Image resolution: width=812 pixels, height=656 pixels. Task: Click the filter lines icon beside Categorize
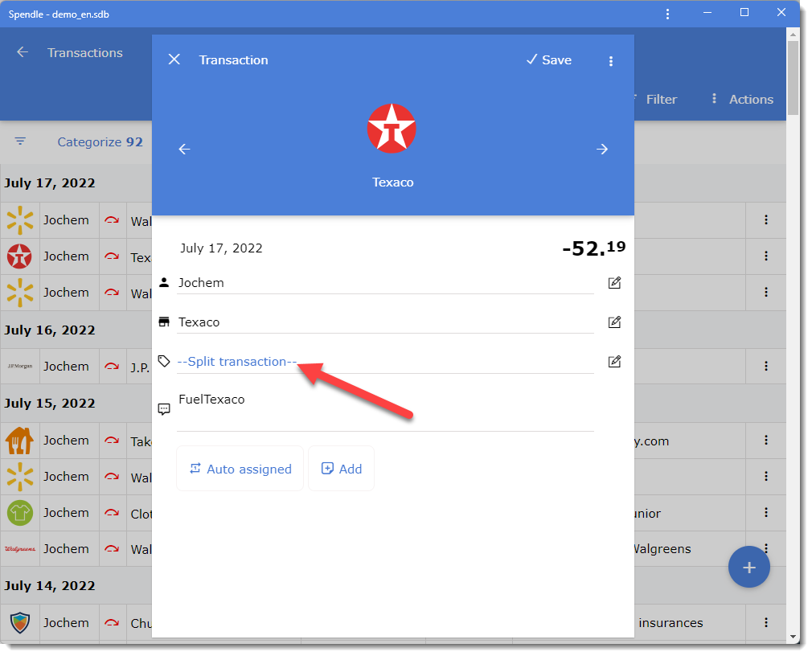click(20, 141)
